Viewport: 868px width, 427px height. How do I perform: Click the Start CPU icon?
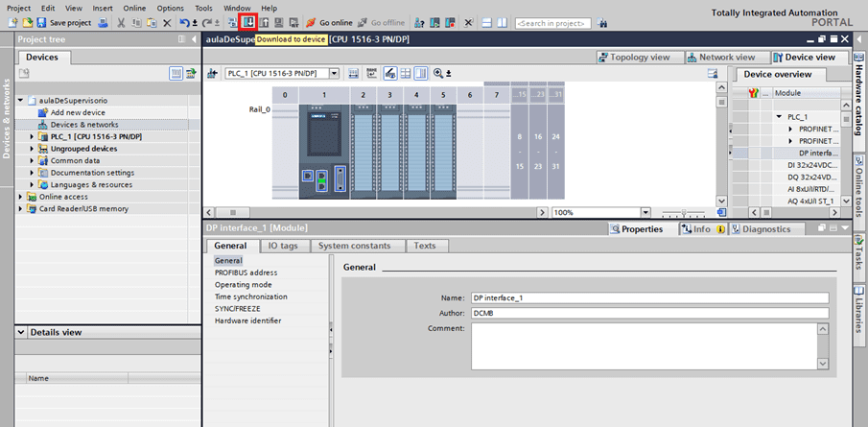(435, 23)
